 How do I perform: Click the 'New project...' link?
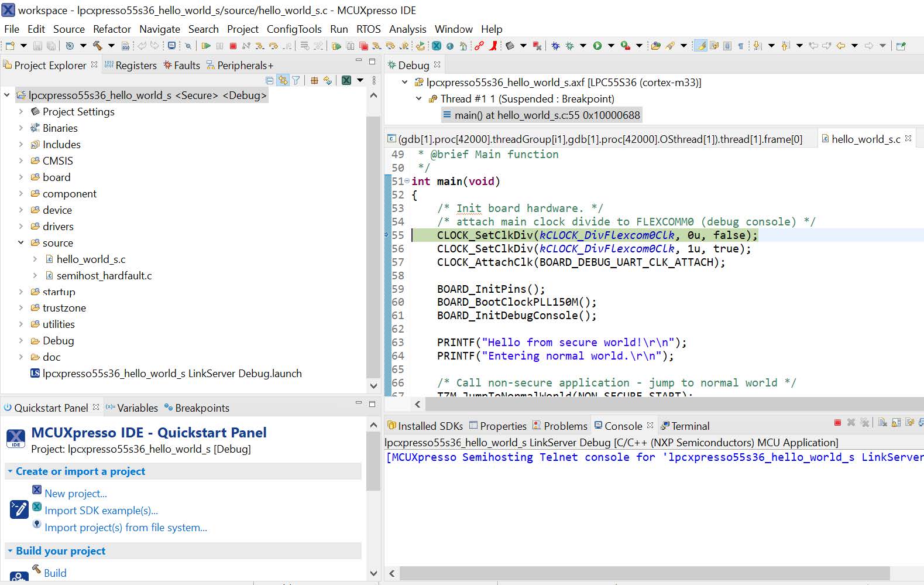pyautogui.click(x=75, y=494)
